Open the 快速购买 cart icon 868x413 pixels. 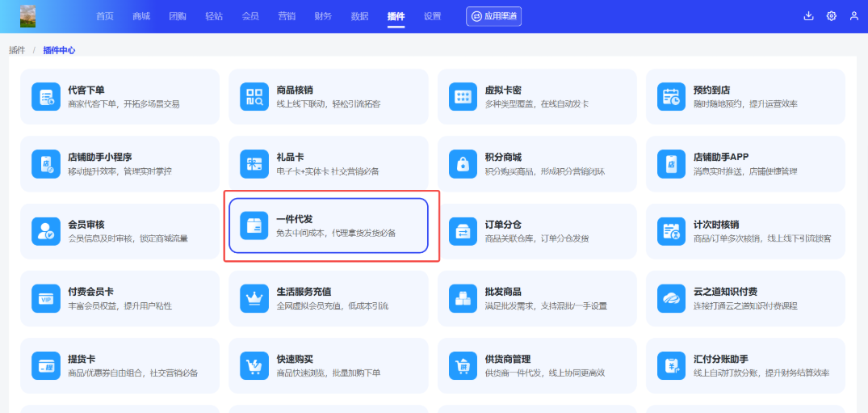click(254, 365)
